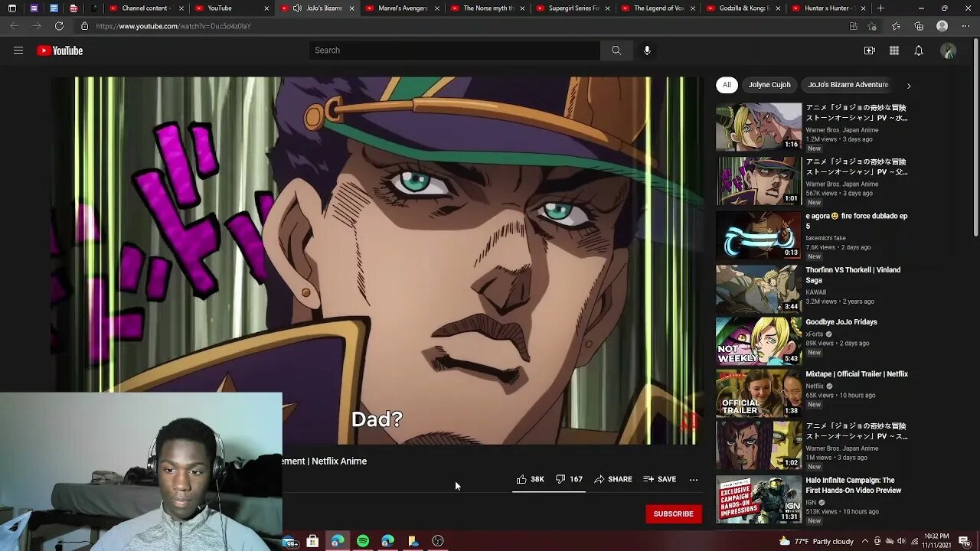Open the 5:43 'NOT WEEKLY' thumbnail
Image resolution: width=980 pixels, height=551 pixels.
click(x=759, y=341)
